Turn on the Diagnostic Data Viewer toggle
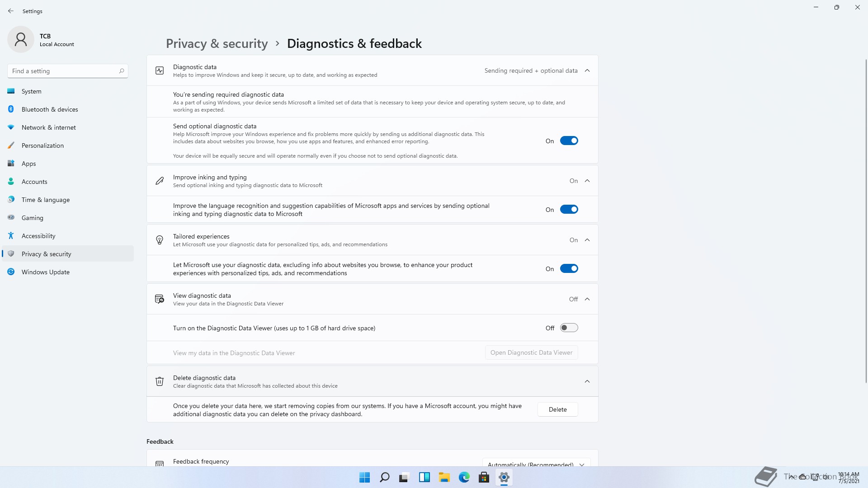Image resolution: width=868 pixels, height=488 pixels. pyautogui.click(x=569, y=328)
